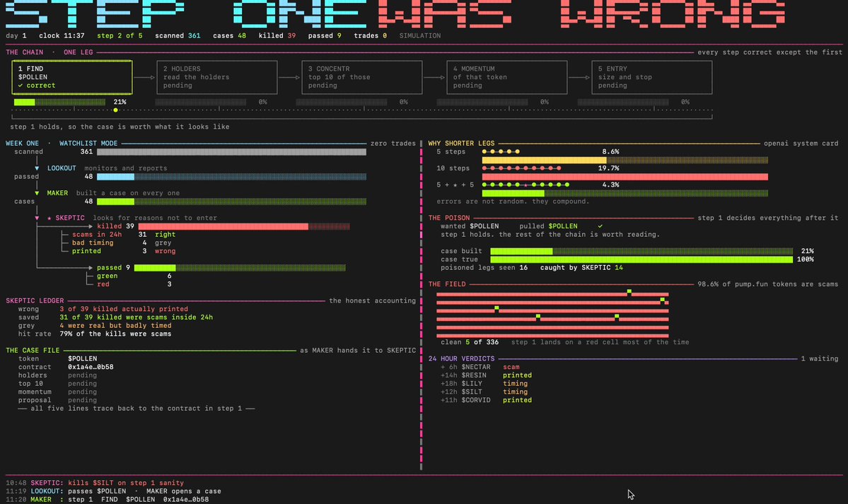Click the grey scanned 361 bar in WEEK ONE
848x504 pixels.
coord(231,152)
